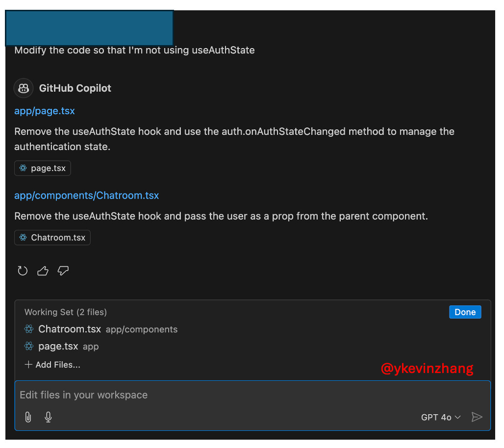504x448 pixels.
Task: Click the Done button
Action: click(465, 312)
